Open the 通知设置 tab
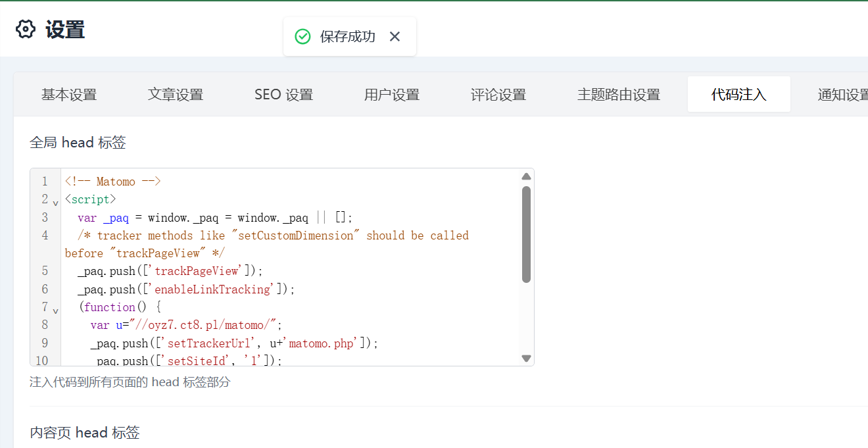The height and width of the screenshot is (448, 868). click(x=842, y=95)
